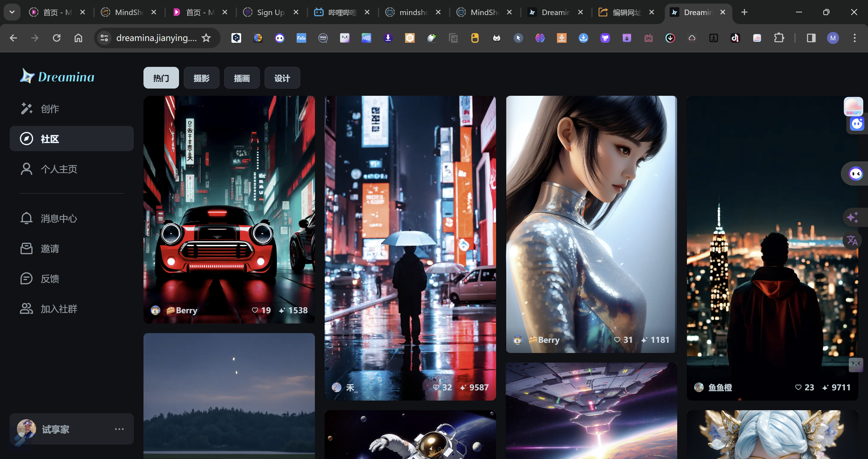Switch to the 插画 category tab
The width and height of the screenshot is (868, 459).
[242, 78]
